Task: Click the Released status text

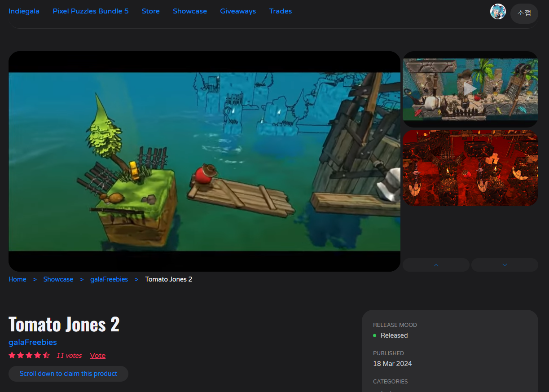Action: point(394,335)
